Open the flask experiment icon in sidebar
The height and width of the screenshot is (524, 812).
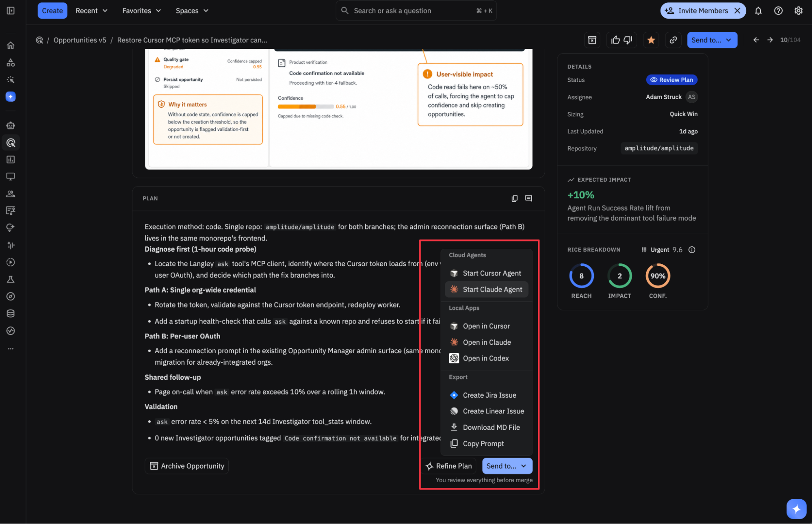(11, 279)
